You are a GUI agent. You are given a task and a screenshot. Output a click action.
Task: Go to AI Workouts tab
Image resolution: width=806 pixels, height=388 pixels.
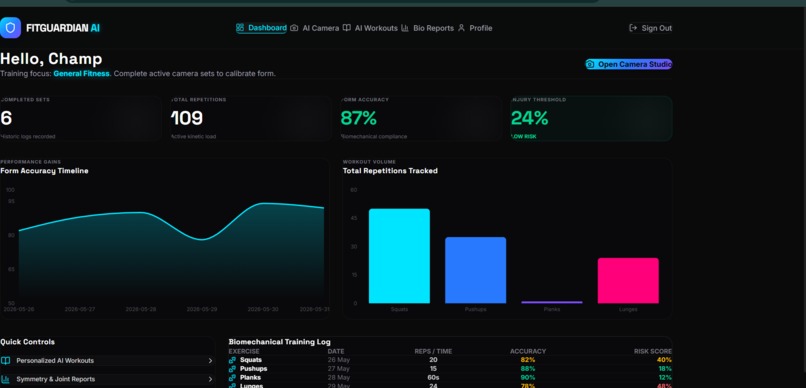(370, 28)
